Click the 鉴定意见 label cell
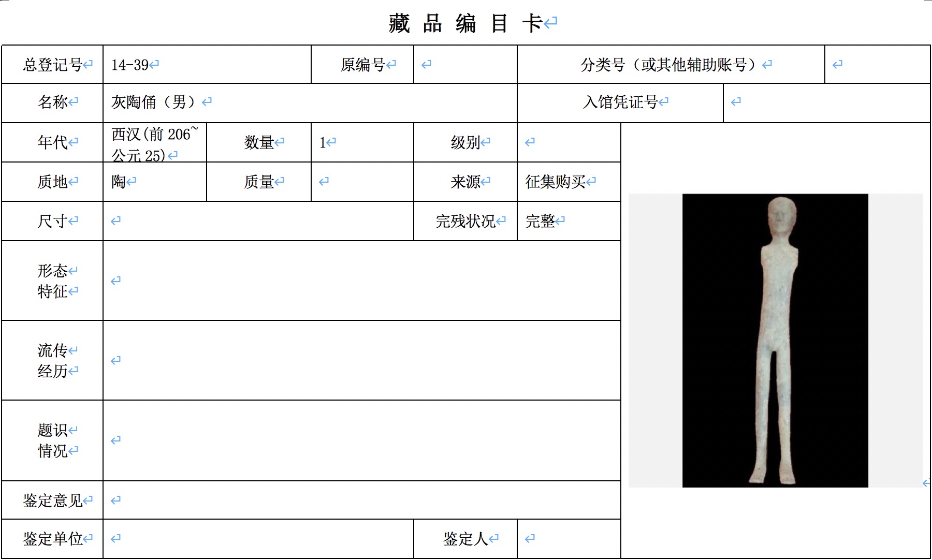The height and width of the screenshot is (560, 932). (52, 500)
